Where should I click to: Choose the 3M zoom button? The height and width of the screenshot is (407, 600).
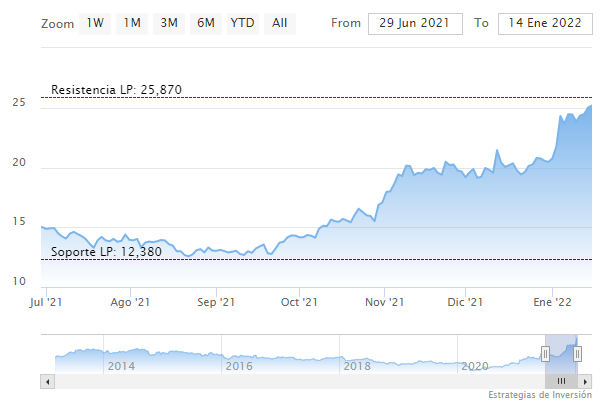pos(169,23)
